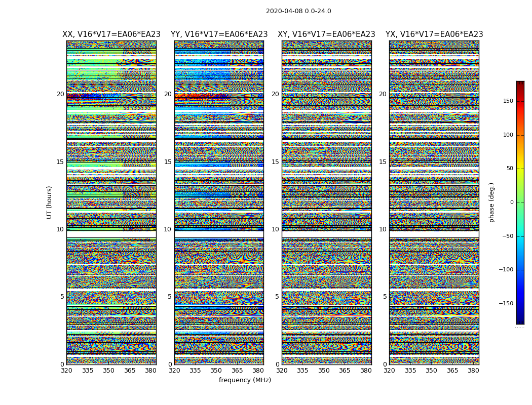Click the XX panel y-axis tick 5

(62, 297)
